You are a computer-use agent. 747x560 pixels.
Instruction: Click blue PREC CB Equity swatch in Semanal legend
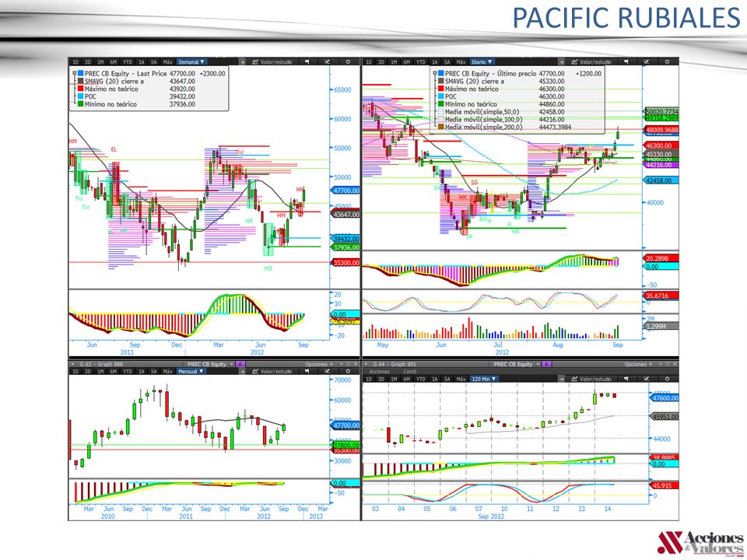[80, 73]
